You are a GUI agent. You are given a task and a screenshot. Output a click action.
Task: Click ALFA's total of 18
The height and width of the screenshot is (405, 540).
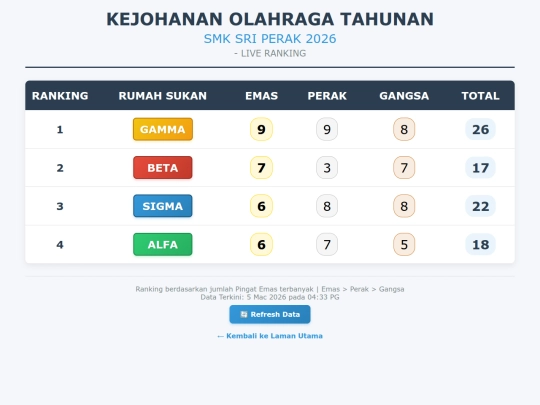point(480,245)
